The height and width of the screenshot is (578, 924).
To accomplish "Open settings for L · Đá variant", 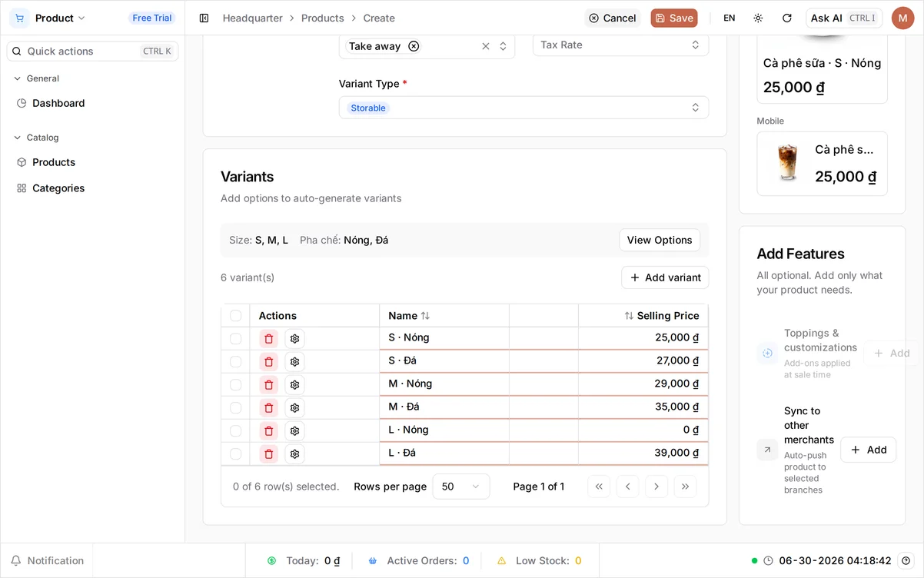I will [x=294, y=454].
